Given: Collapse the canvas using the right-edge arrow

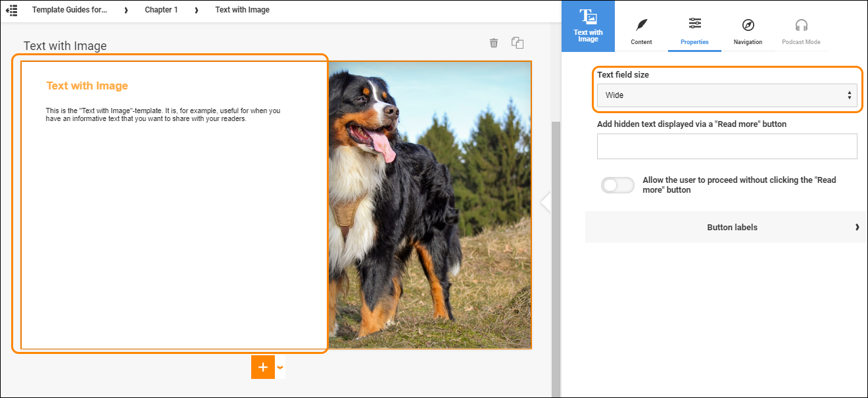Looking at the screenshot, I should [546, 202].
